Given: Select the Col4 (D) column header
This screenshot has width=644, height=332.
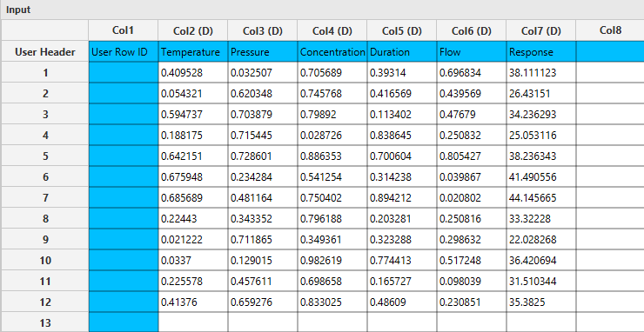Looking at the screenshot, I should (x=332, y=30).
